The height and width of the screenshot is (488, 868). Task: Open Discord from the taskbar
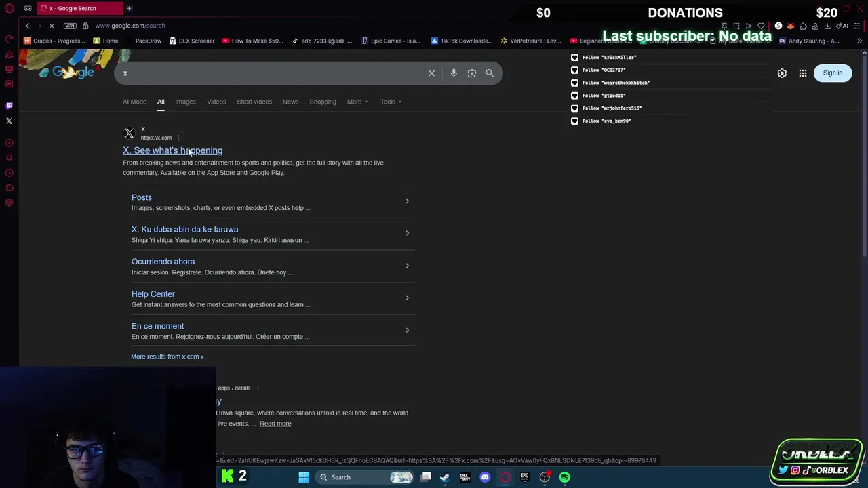[x=485, y=477]
